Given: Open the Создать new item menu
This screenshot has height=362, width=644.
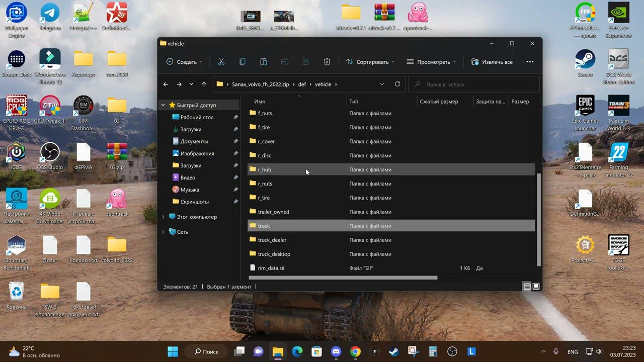Looking at the screenshot, I should coord(184,62).
